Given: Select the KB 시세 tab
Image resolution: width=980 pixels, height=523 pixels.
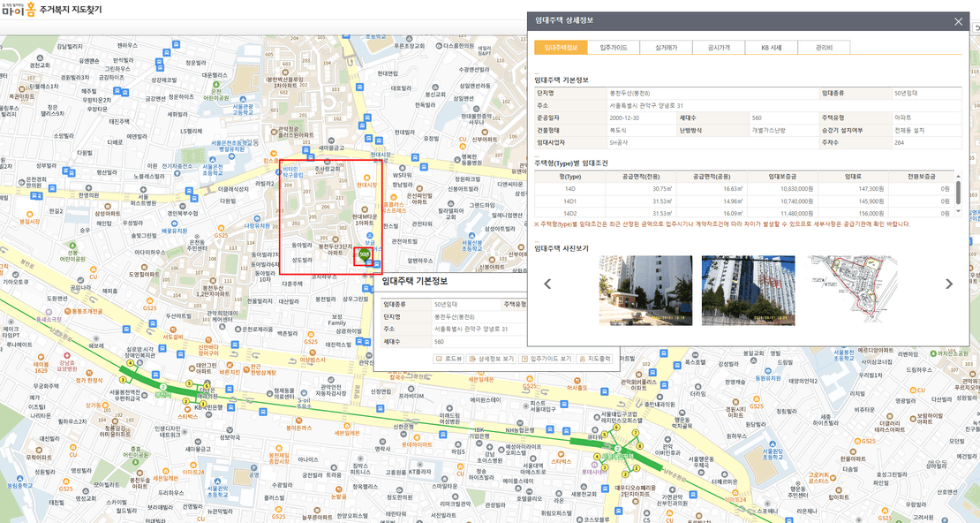Looking at the screenshot, I should (772, 48).
